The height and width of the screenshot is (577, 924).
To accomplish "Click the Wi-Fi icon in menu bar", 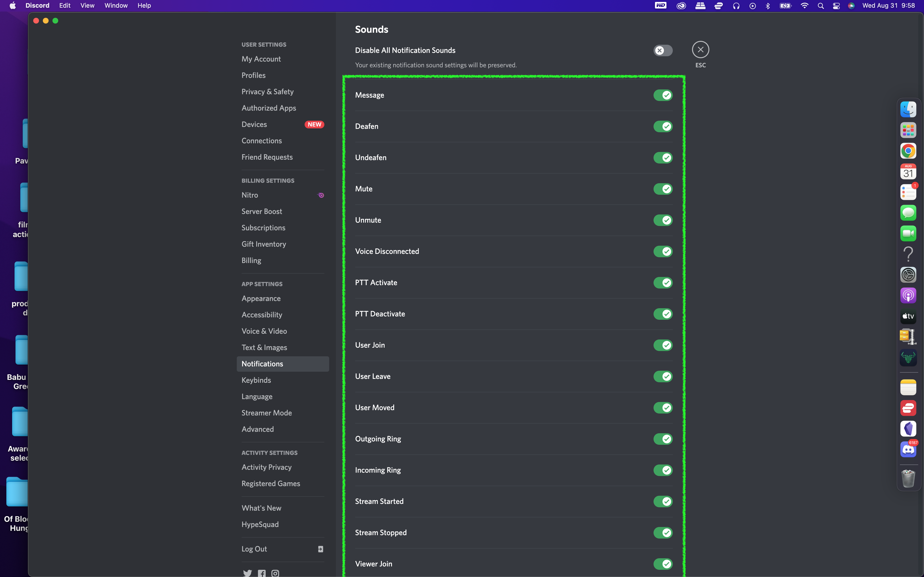I will (x=804, y=6).
